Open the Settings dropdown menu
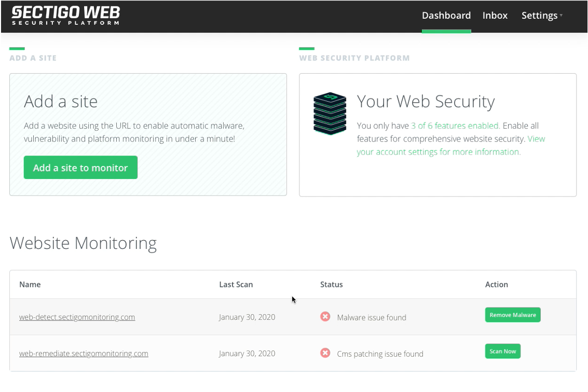Viewport: 588px width, 392px height. coord(541,16)
